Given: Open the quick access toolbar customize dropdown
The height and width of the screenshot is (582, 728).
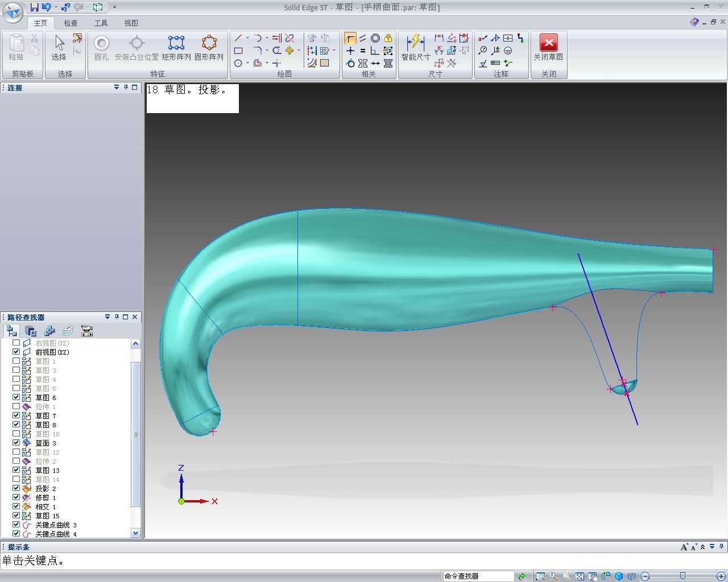Looking at the screenshot, I should tap(114, 7).
